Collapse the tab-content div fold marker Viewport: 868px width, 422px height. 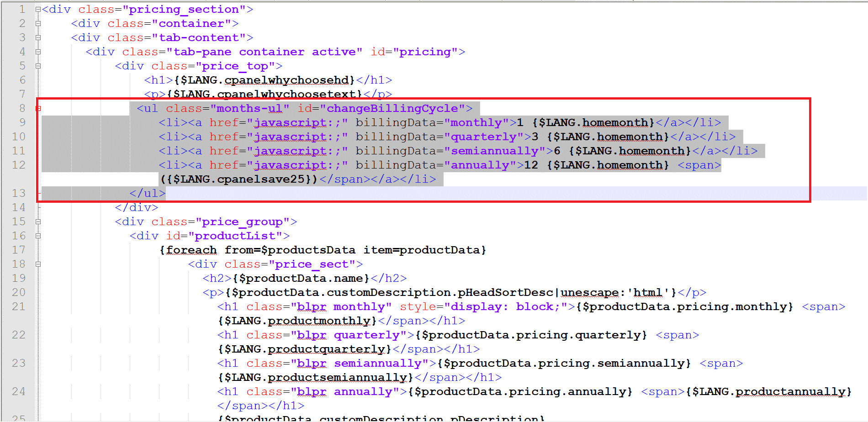point(38,37)
